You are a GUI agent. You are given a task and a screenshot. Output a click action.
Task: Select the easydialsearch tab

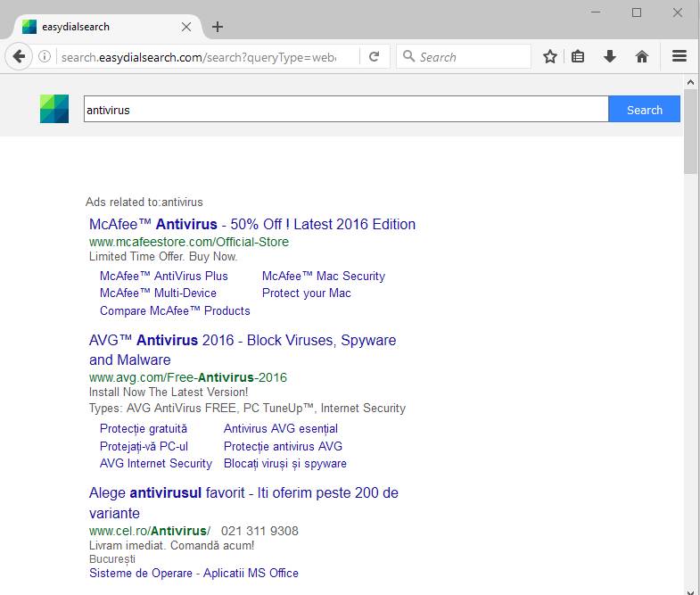click(98, 27)
